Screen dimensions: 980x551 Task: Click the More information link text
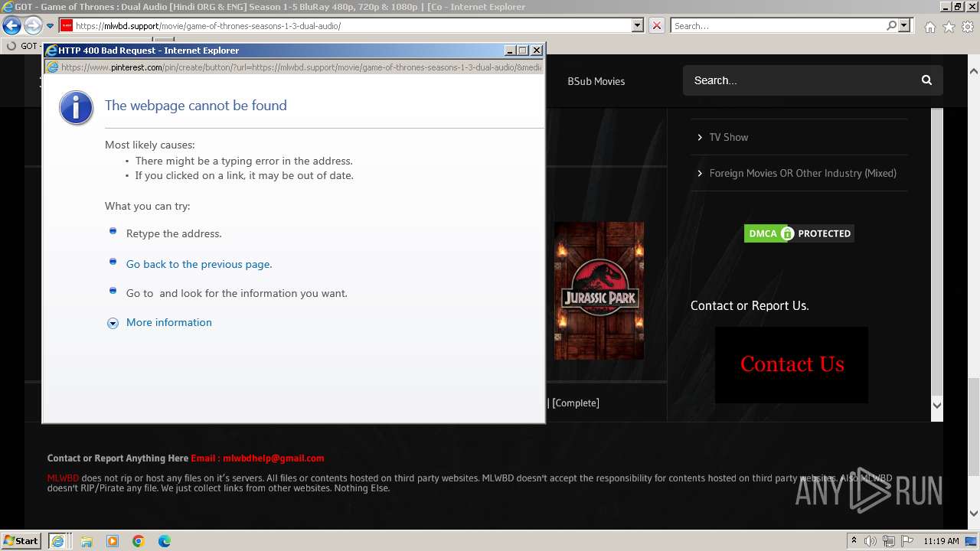[169, 322]
